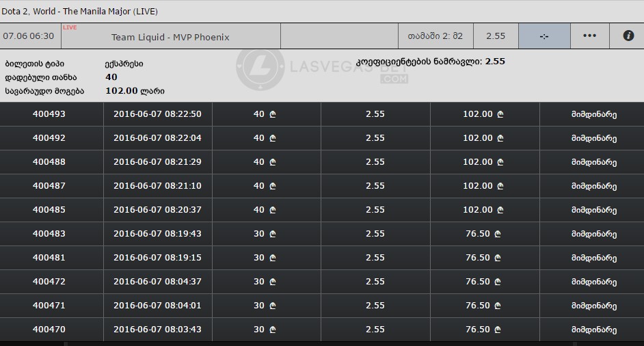
Task: Click the blue score cell showing -:-
Action: [x=544, y=36]
